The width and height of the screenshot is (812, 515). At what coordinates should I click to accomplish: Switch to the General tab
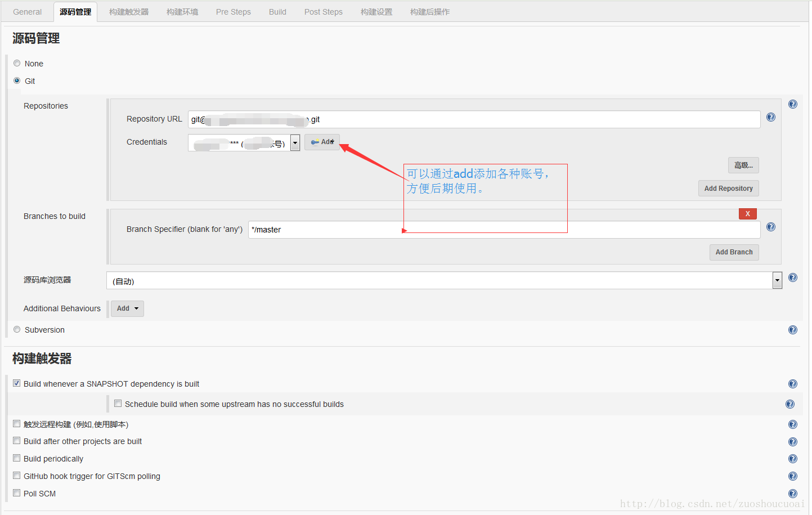click(x=27, y=12)
